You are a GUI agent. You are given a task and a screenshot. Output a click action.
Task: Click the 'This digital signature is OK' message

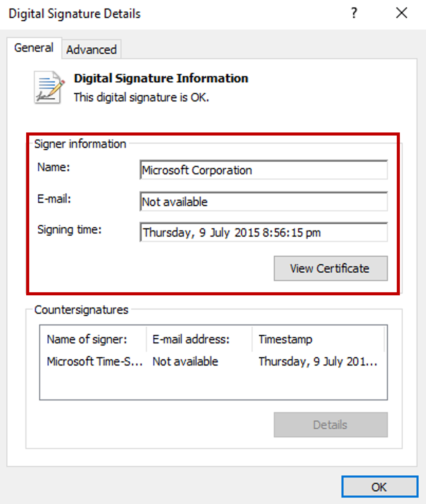141,97
